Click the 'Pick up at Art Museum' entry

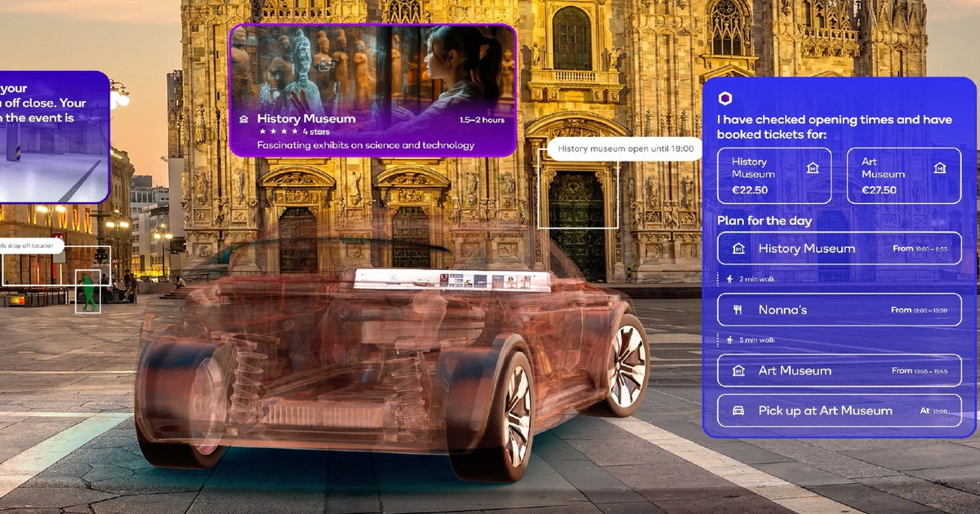click(x=840, y=410)
